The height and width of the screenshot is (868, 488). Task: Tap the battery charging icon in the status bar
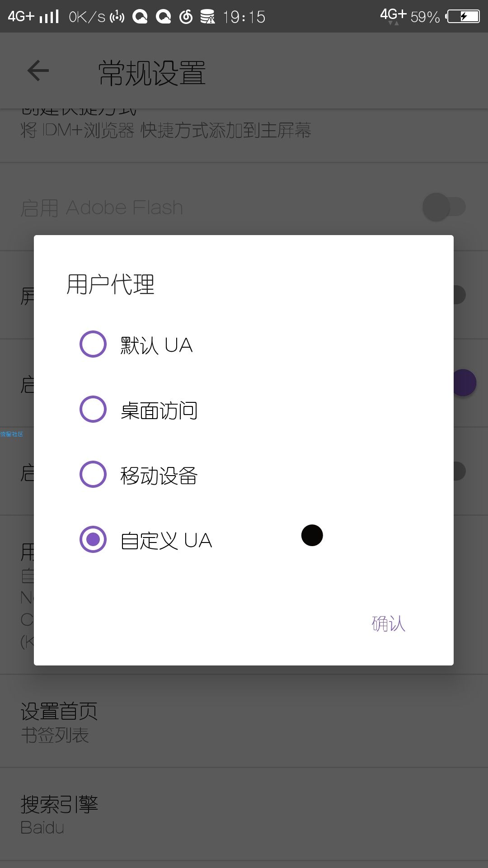[463, 17]
